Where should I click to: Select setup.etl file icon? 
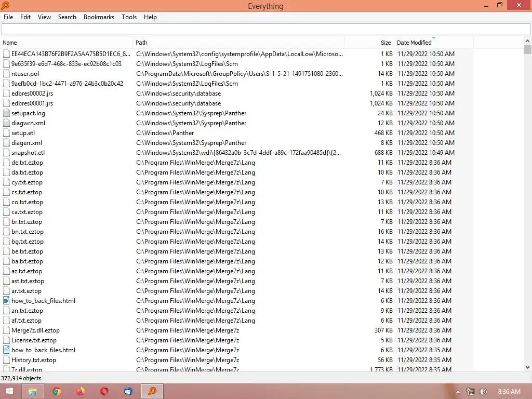pos(6,132)
